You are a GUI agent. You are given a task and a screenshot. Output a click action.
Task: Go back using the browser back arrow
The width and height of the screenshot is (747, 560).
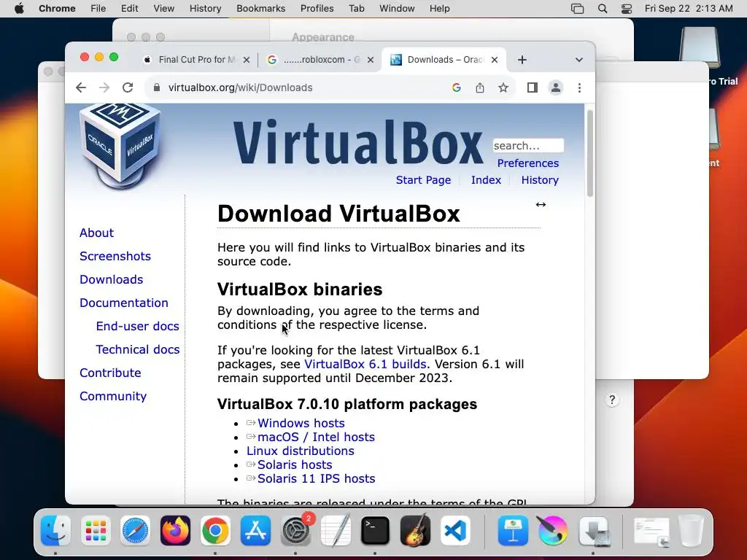81,87
